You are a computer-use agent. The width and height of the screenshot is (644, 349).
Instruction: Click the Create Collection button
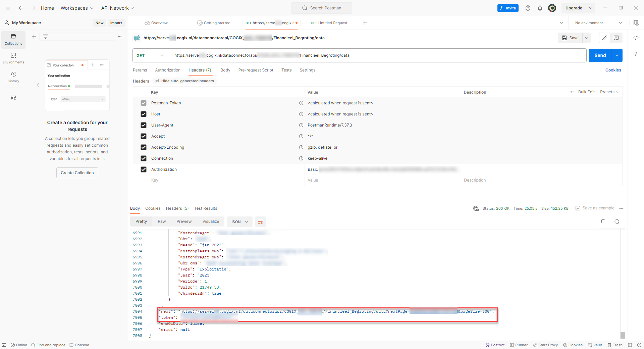[77, 173]
